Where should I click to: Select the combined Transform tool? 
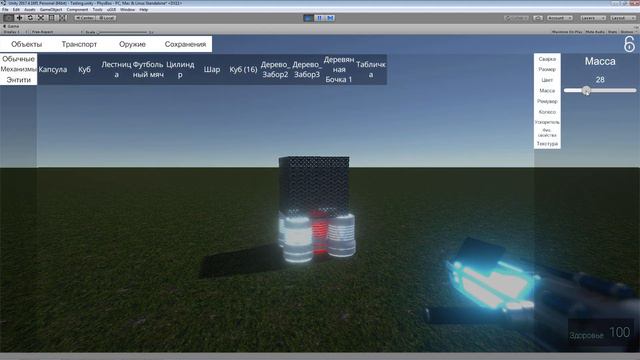coord(63,18)
